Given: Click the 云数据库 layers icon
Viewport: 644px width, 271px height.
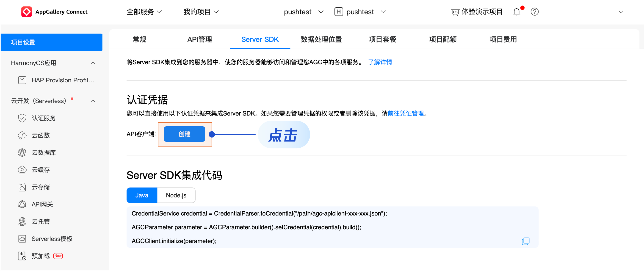Looking at the screenshot, I should click(22, 152).
